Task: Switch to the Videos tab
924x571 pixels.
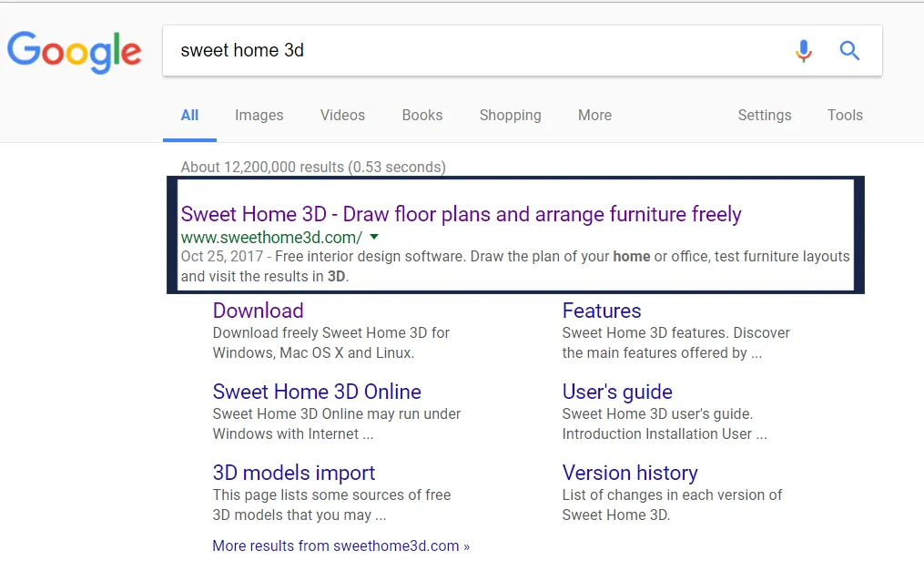Action: [x=342, y=115]
